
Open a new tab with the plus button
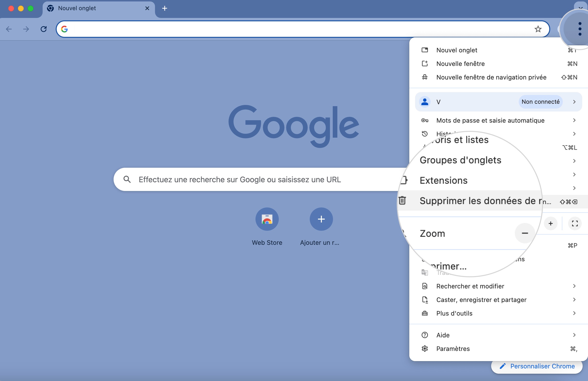click(164, 8)
